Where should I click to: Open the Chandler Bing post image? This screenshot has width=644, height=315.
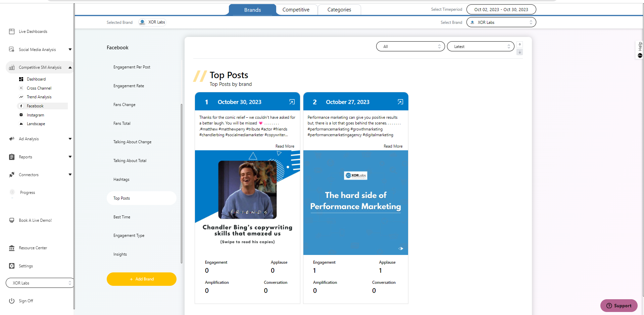coord(247,201)
